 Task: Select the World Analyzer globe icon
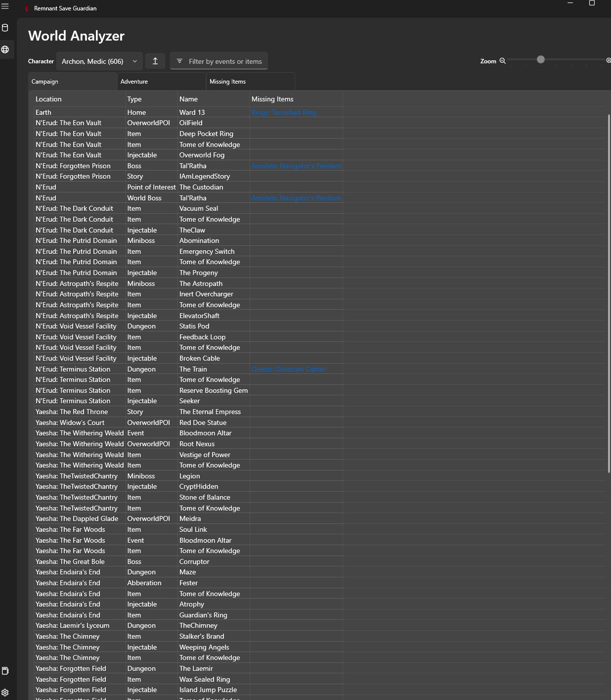point(5,49)
